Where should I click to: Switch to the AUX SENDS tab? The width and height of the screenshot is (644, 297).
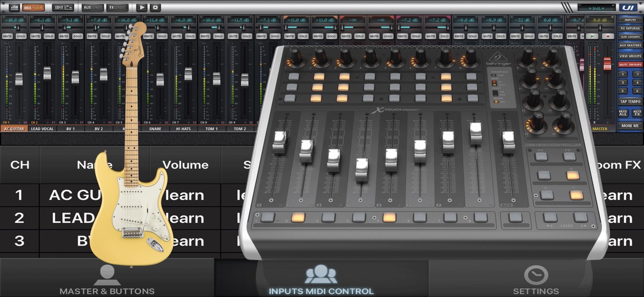coord(93,8)
